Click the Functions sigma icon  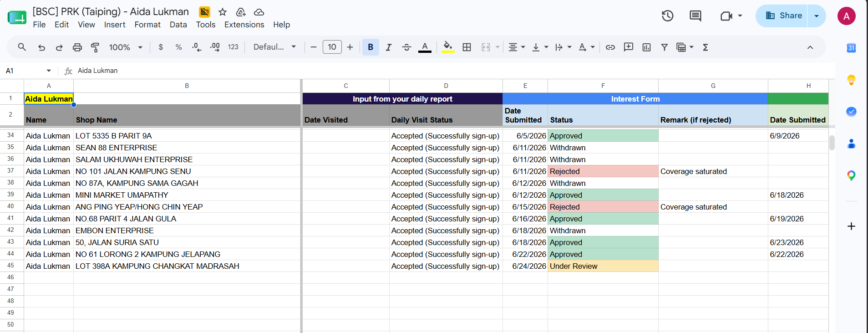[x=706, y=47]
